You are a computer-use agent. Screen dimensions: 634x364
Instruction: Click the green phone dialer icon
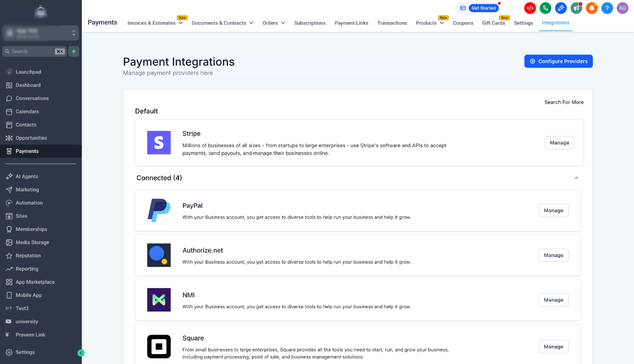coord(545,8)
